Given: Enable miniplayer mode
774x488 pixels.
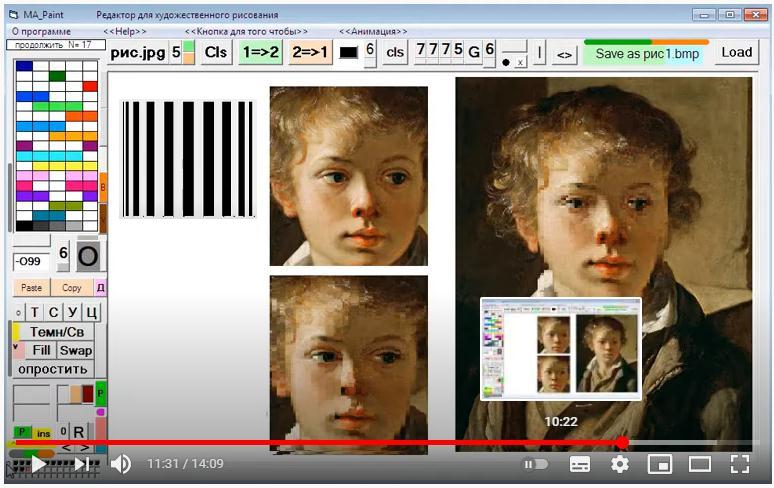Looking at the screenshot, I should [x=659, y=464].
